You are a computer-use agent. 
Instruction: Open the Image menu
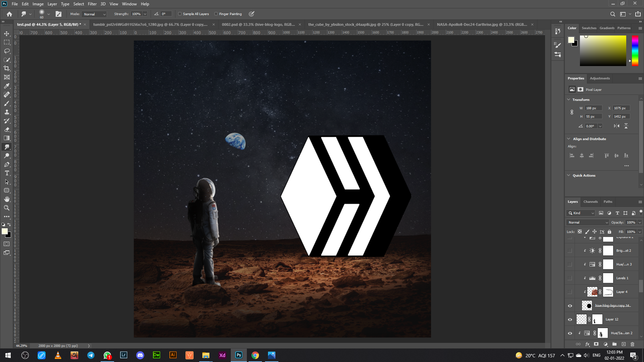(38, 4)
